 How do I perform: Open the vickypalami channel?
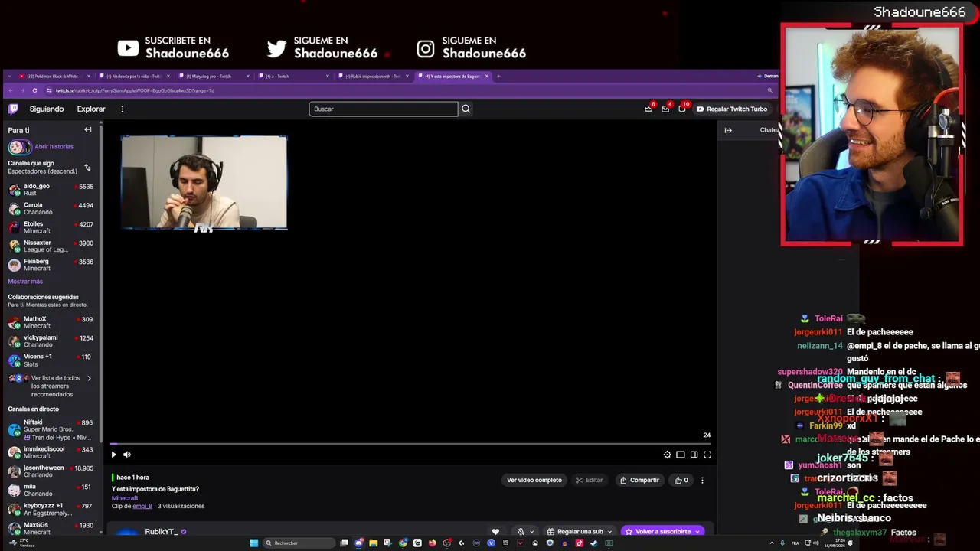(x=51, y=341)
